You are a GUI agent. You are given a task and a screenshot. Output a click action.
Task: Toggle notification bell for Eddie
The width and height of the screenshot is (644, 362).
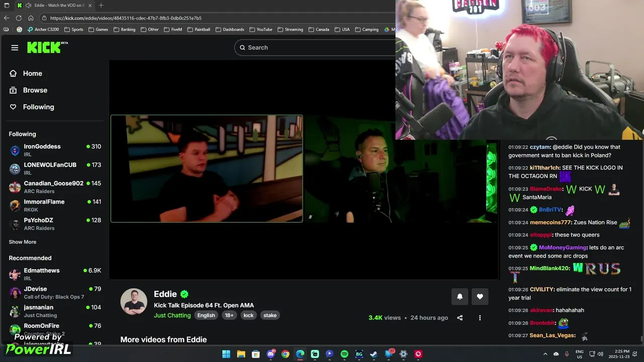point(459,297)
